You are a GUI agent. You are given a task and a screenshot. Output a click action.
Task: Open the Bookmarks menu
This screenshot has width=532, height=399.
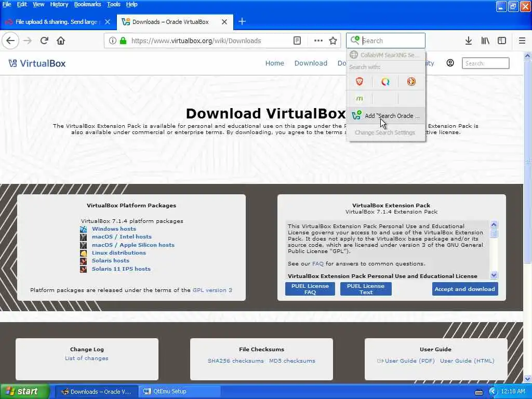click(87, 4)
